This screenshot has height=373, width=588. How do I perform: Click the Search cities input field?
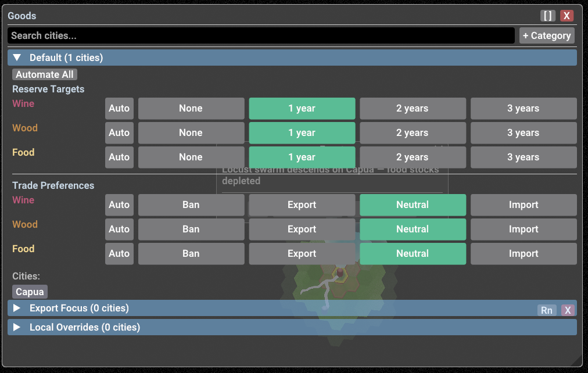[261, 35]
